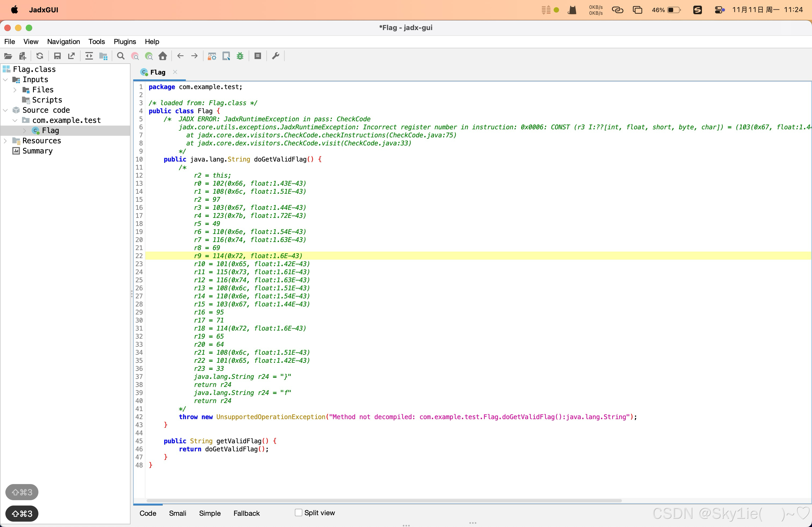Open the Navigation menu
812x527 pixels.
pyautogui.click(x=63, y=41)
